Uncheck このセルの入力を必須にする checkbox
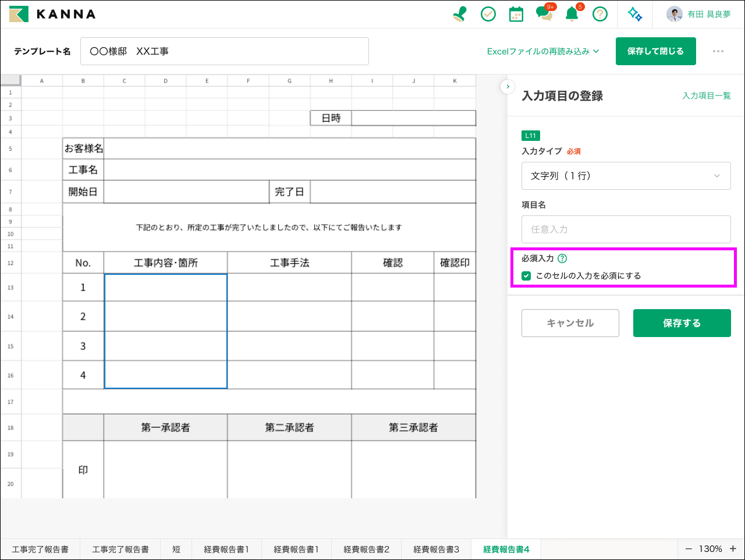The width and height of the screenshot is (745, 560). coord(526,276)
